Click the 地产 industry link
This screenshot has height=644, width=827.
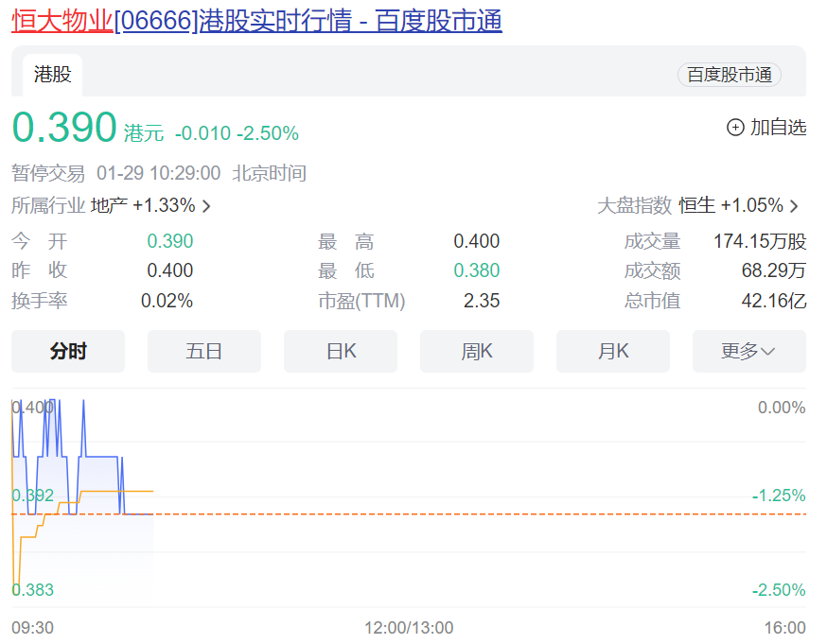(108, 206)
